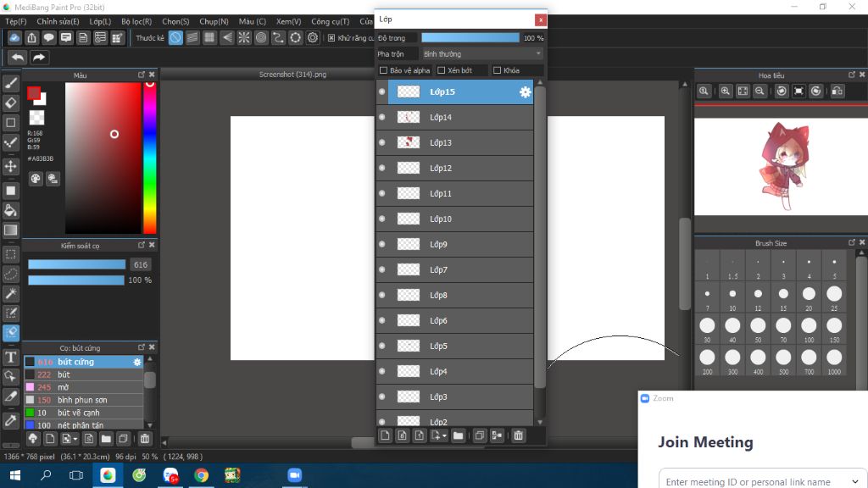Select the Move tool
868x488 pixels.
pos(10,166)
